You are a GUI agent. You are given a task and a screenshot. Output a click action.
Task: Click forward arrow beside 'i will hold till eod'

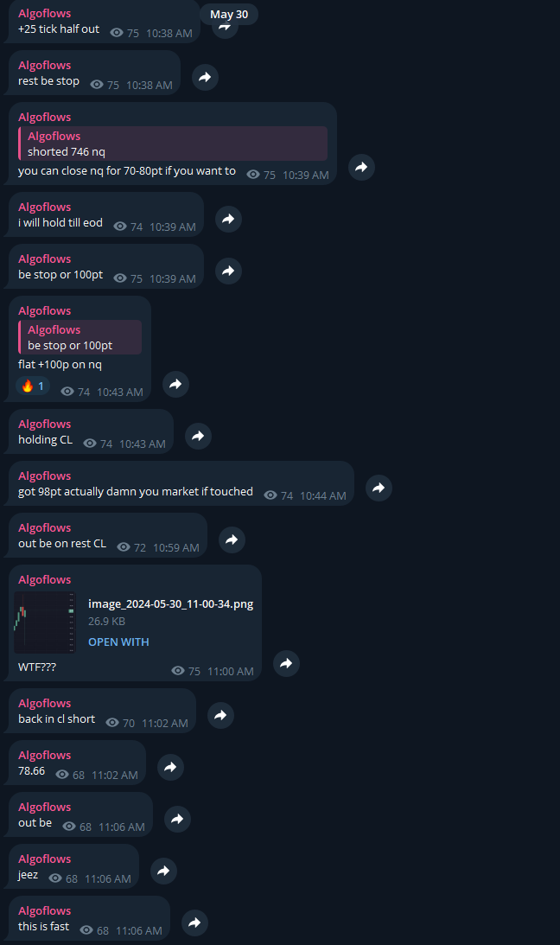click(x=228, y=219)
